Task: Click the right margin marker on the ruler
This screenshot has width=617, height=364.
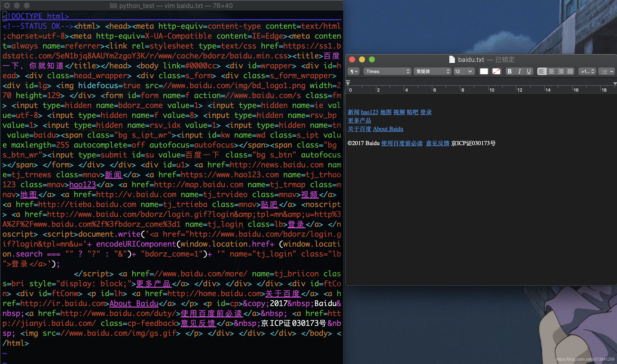Action: [615, 83]
